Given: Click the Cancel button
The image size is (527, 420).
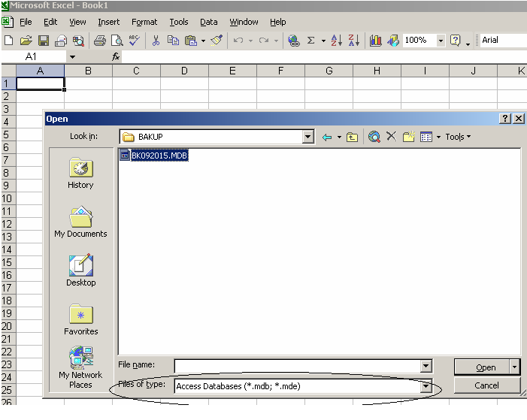Looking at the screenshot, I should coord(486,385).
